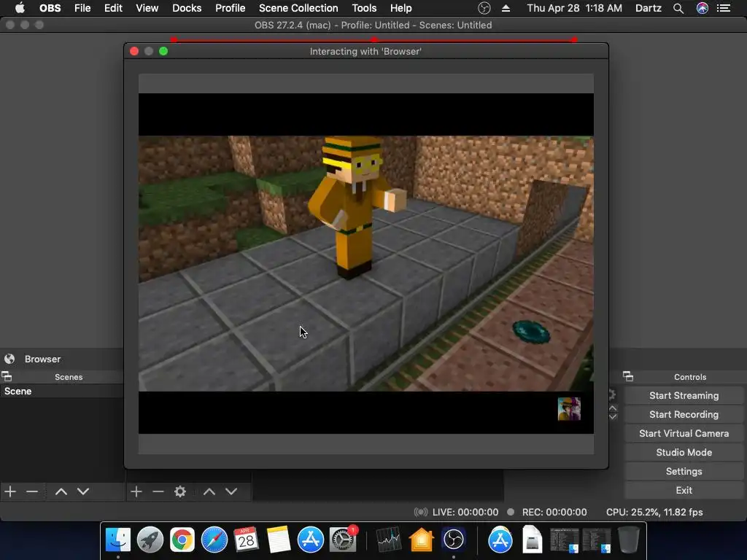Click the CPU: 25.2%, 11.82 fps status
The width and height of the screenshot is (747, 560).
pyautogui.click(x=654, y=513)
